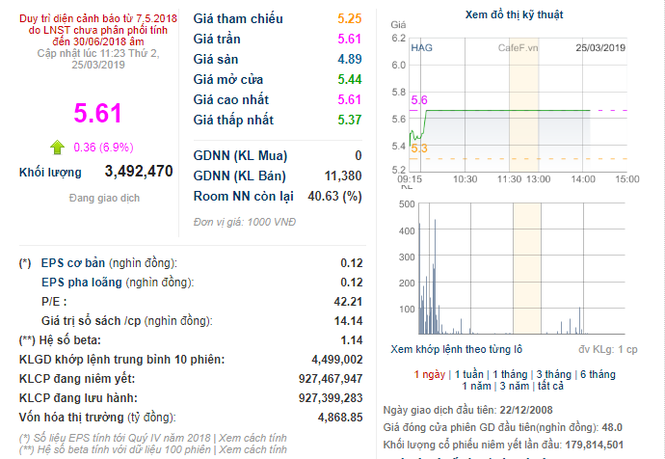
Task: Click the HAG ticker label on chart
Action: (x=422, y=48)
